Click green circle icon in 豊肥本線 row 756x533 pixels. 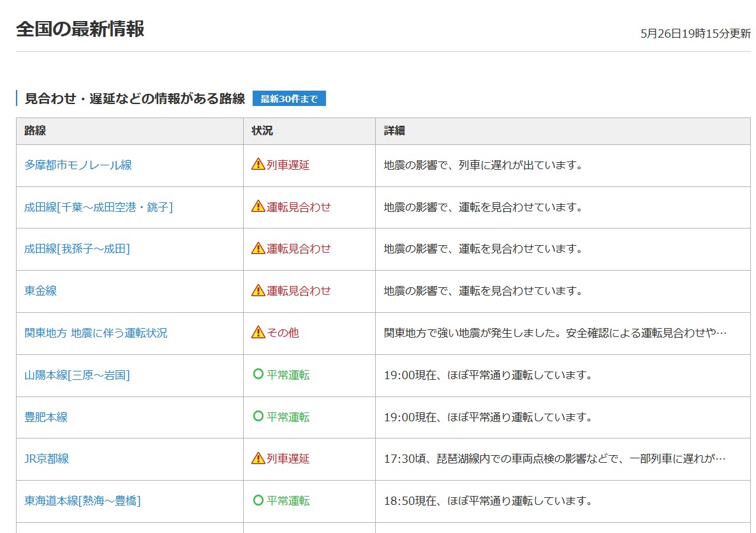coord(258,416)
